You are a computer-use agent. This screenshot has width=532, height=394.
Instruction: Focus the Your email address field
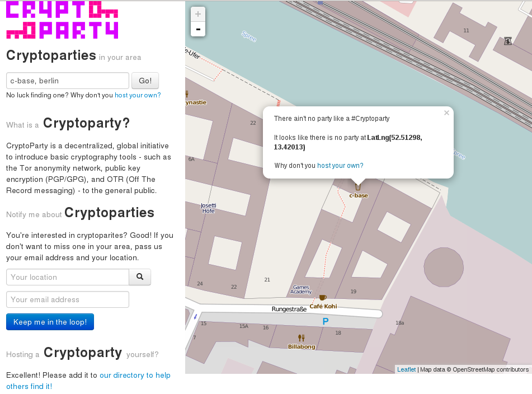tap(68, 299)
